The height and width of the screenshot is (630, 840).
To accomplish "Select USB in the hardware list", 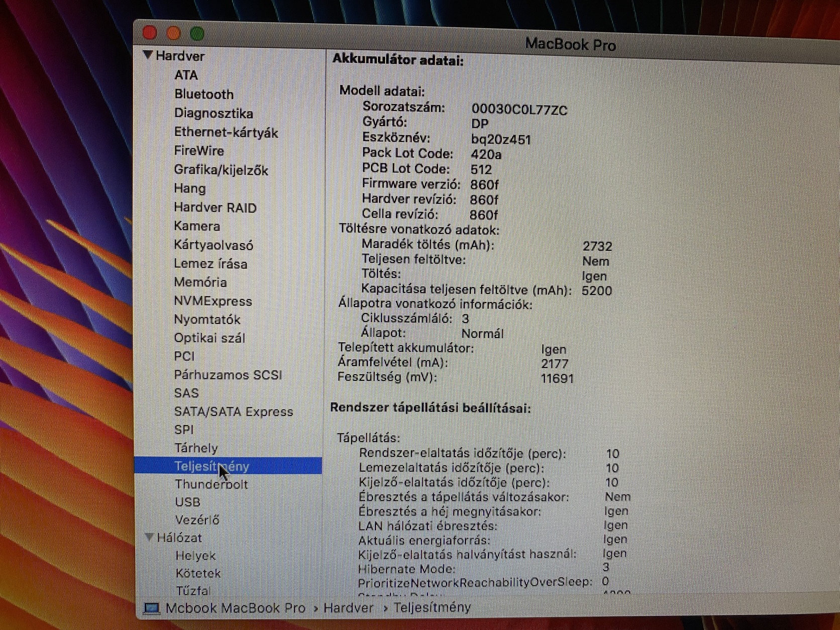I will point(188,502).
